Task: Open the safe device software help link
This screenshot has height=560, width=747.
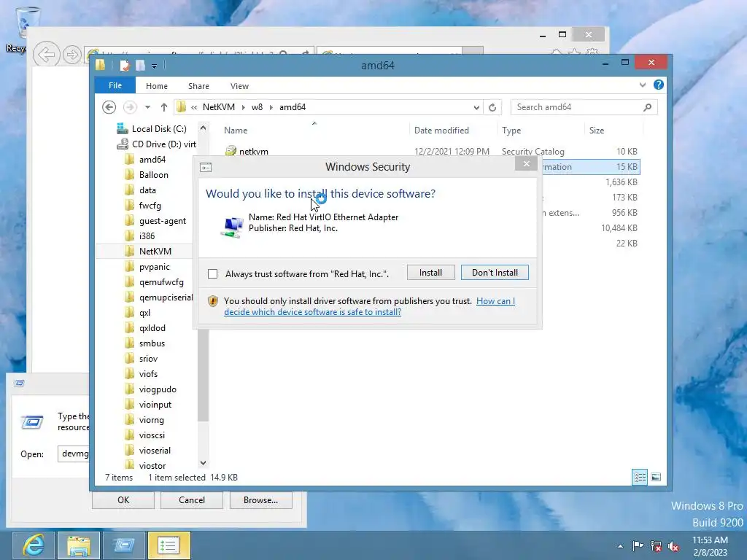Action: (x=369, y=306)
